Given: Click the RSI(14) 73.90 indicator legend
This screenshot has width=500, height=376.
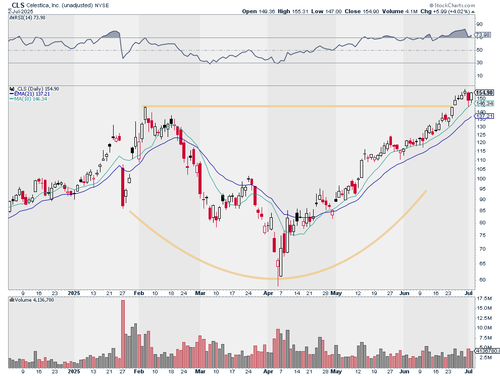Looking at the screenshot, I should pos(28,18).
